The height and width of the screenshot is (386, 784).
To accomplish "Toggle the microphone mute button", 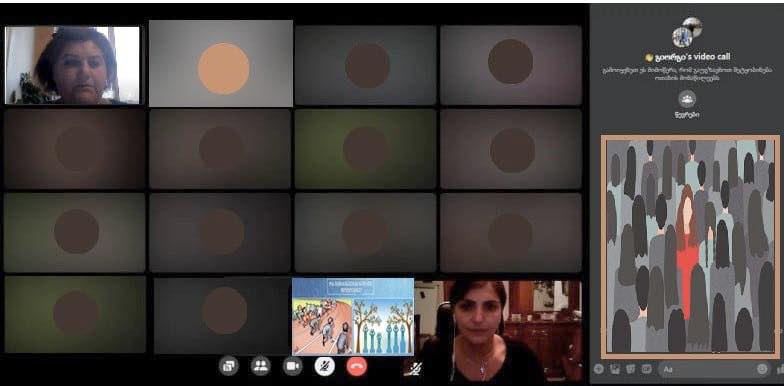I will point(324,366).
